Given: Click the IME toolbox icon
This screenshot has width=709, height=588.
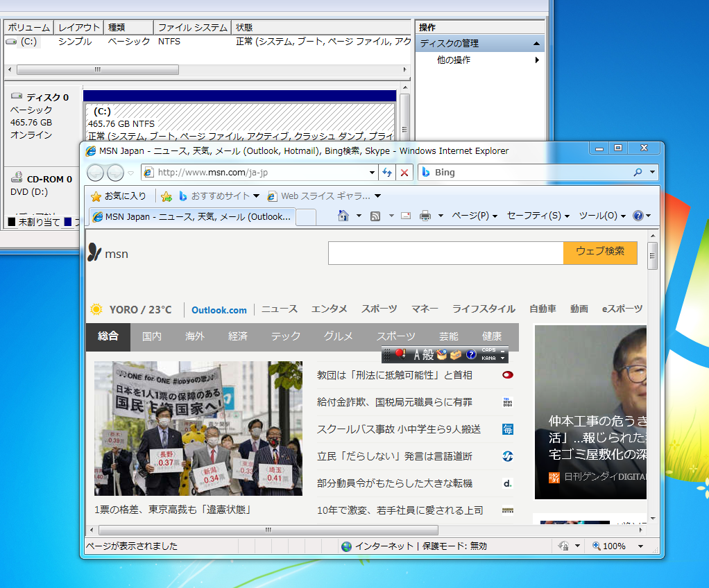Looking at the screenshot, I should point(455,354).
